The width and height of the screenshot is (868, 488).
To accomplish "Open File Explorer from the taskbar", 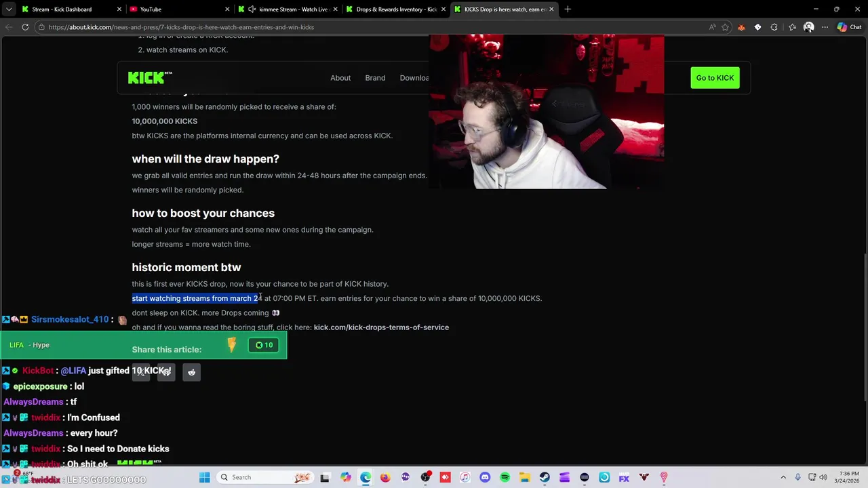I will click(524, 477).
